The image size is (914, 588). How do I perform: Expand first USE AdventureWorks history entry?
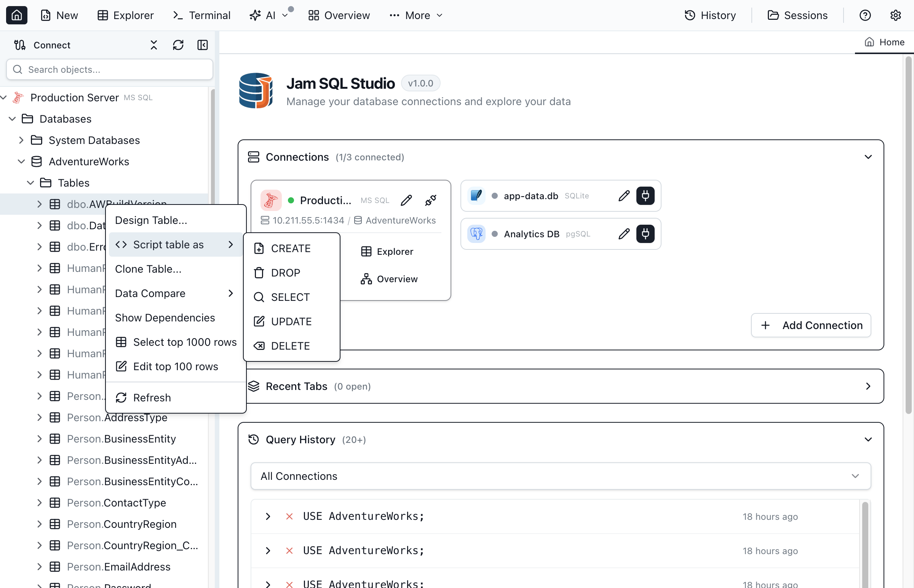point(268,516)
